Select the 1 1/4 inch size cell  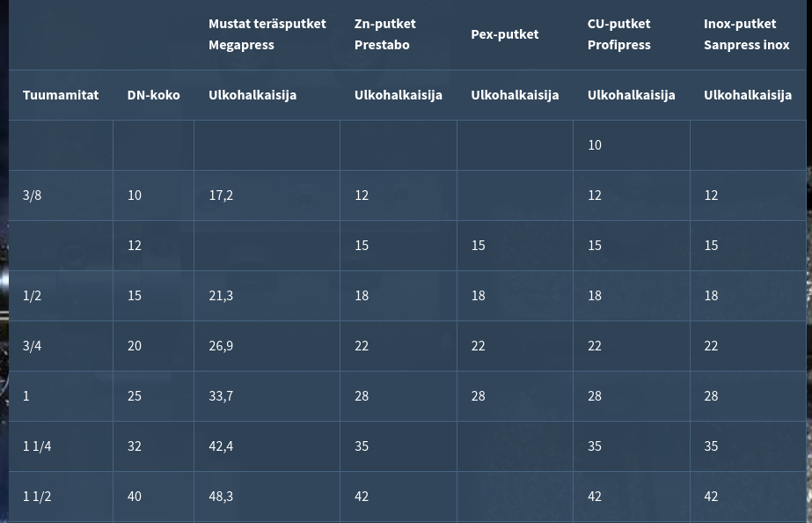point(37,446)
